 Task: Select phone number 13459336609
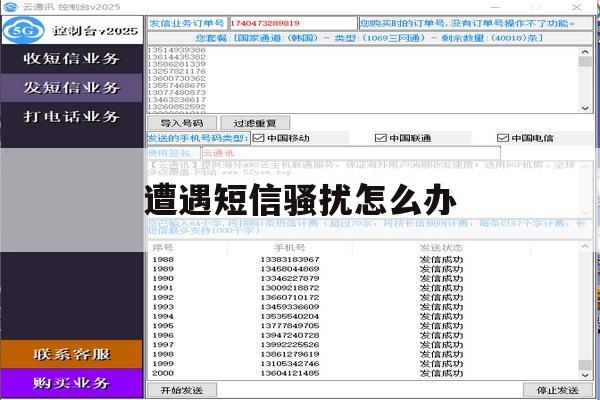tap(290, 307)
